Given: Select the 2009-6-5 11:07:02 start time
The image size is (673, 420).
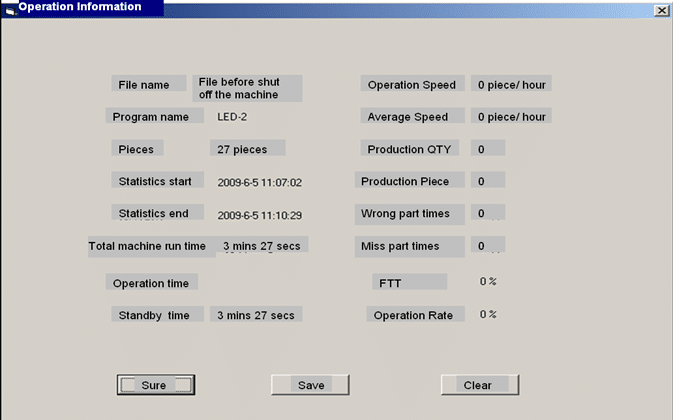Looking at the screenshot, I should [x=259, y=182].
